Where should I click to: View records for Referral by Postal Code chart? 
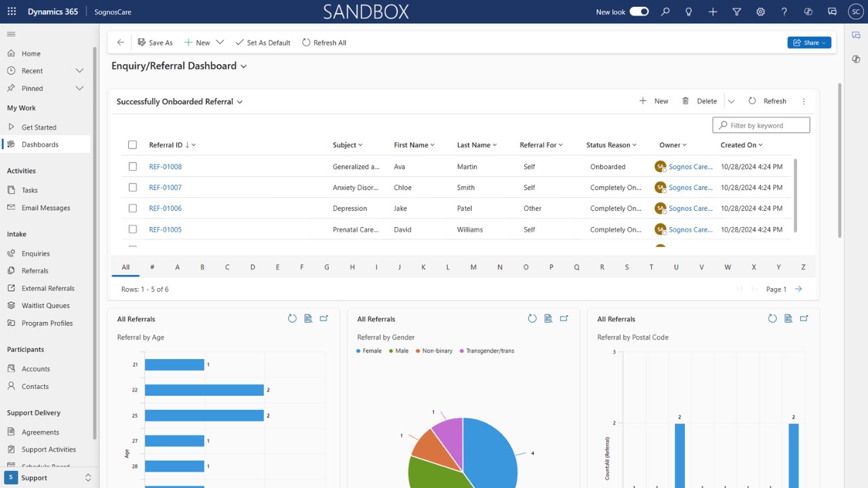(x=788, y=319)
